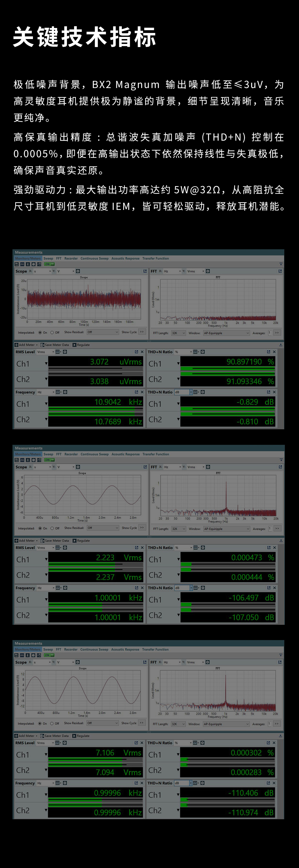Open FFT settings gear in 3.072 uVrms window
The height and width of the screenshot is (868, 299).
pos(208,271)
